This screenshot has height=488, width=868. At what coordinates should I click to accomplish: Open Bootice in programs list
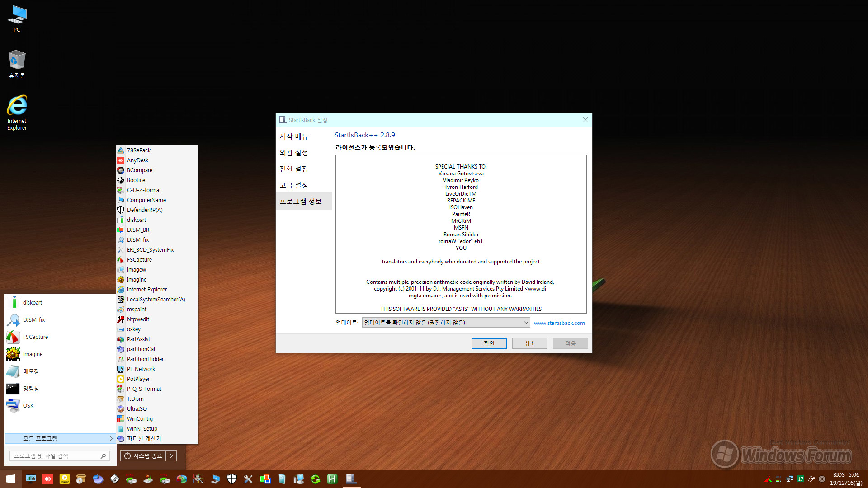pos(156,180)
